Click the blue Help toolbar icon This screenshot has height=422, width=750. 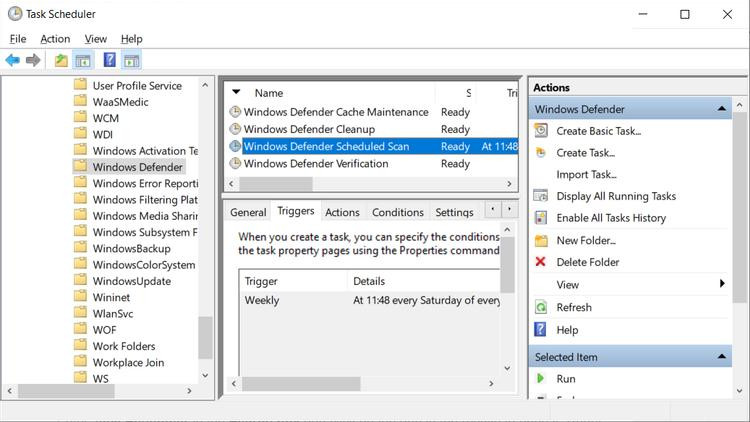(110, 60)
